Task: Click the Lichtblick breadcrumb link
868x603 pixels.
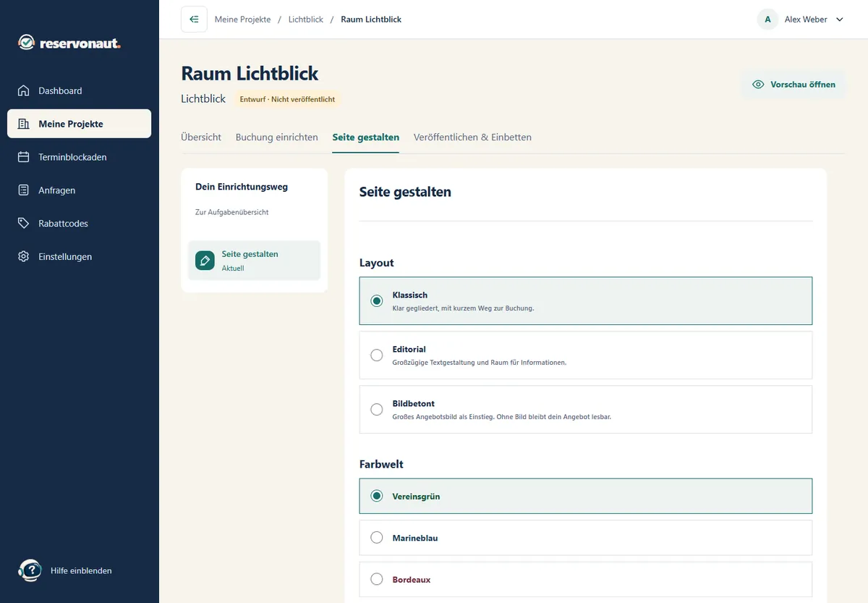Action: click(306, 20)
